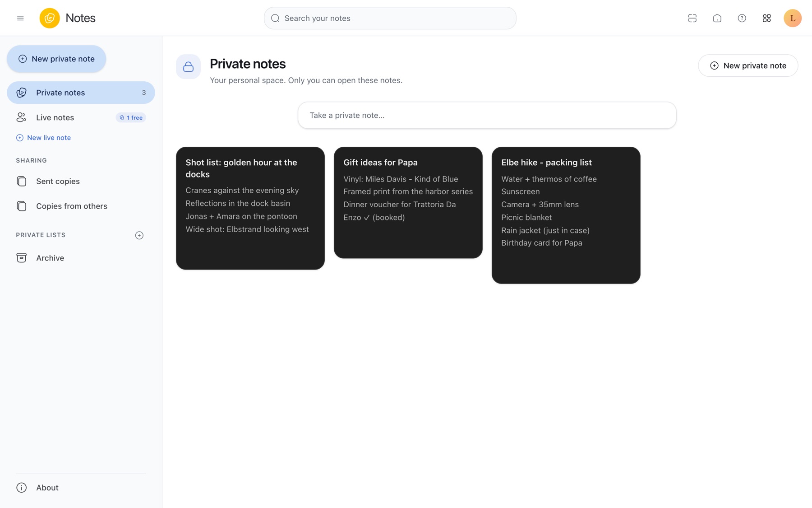Click 'Cranes against the evening sky' line
812x508 pixels.
click(x=242, y=191)
